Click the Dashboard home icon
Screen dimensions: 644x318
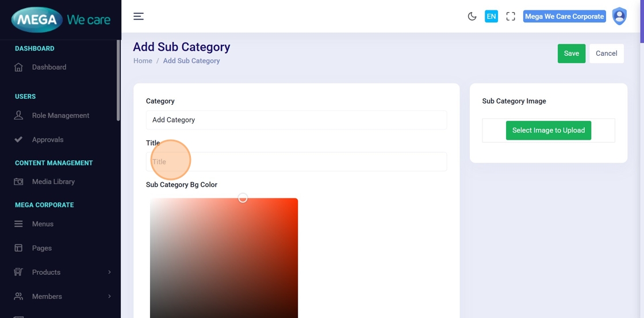(x=18, y=67)
